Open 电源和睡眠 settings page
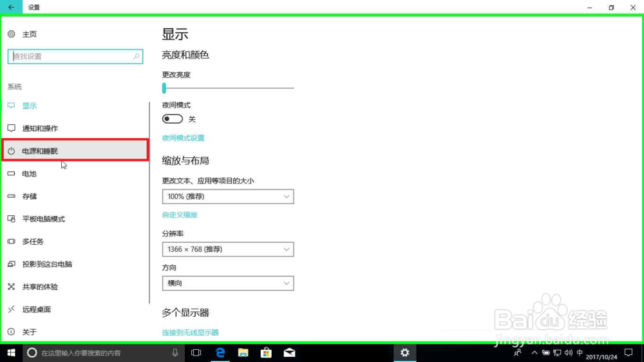The width and height of the screenshot is (644, 362). coord(75,150)
